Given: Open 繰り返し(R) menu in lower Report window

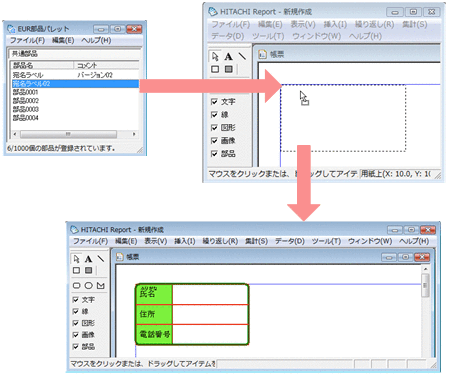Looking at the screenshot, I should (220, 241).
